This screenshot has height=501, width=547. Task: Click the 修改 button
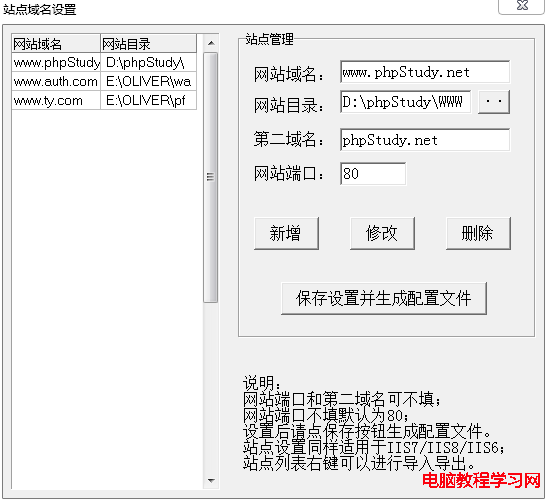382,233
